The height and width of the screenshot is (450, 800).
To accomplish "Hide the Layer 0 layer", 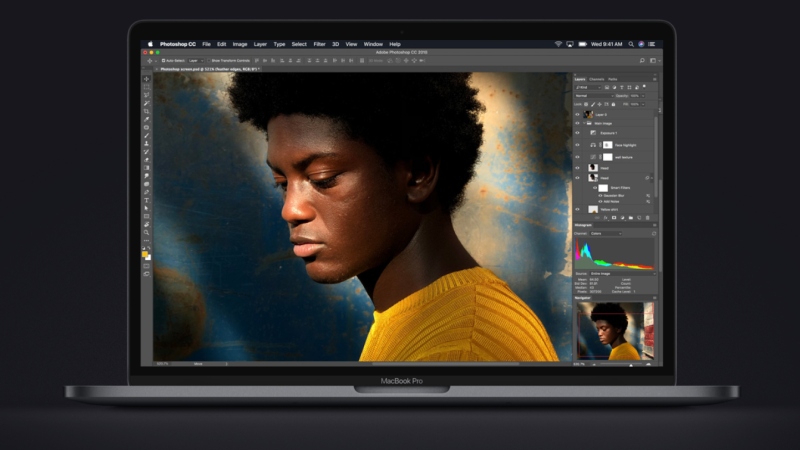I will tap(578, 114).
